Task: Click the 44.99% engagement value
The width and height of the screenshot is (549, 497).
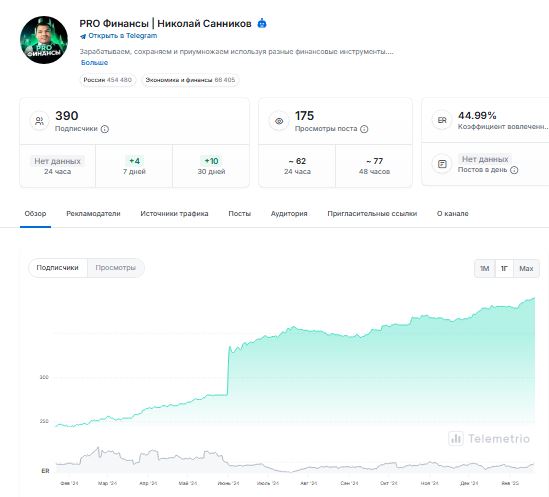Action: (477, 115)
